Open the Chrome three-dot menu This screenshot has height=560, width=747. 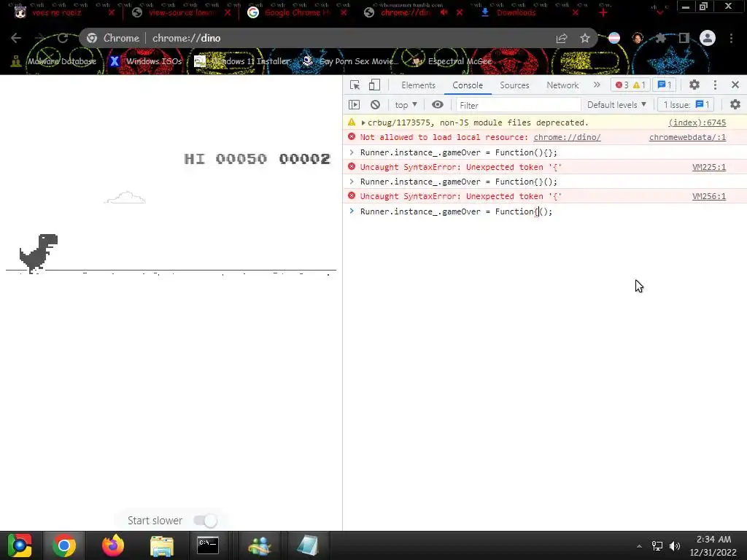tap(731, 38)
